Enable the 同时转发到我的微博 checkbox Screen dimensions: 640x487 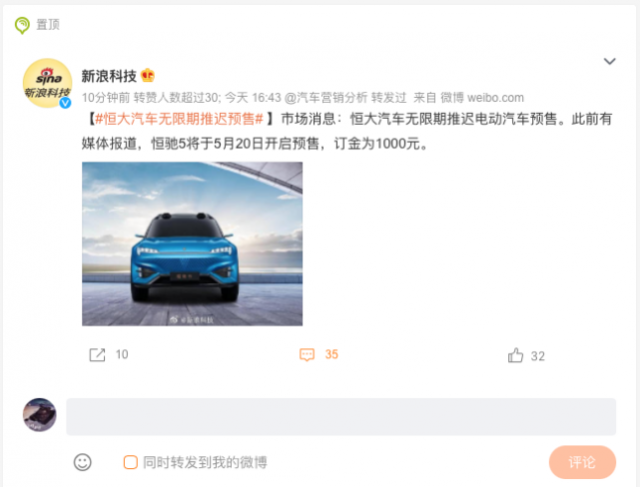pyautogui.click(x=130, y=462)
